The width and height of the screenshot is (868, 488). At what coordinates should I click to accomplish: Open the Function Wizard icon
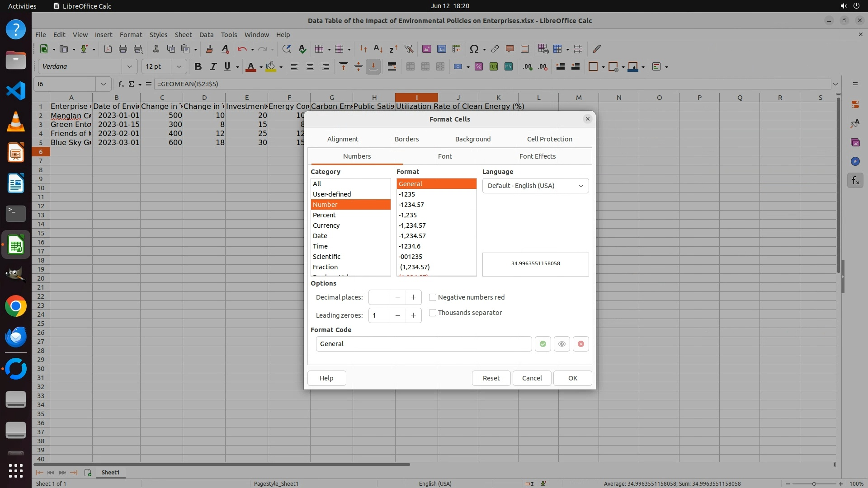(121, 84)
